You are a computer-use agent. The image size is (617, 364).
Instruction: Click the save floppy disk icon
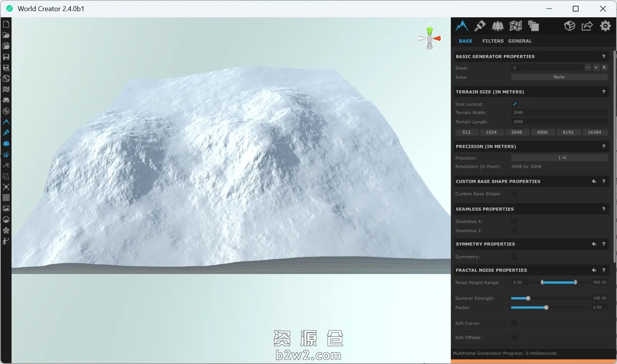coord(6,57)
